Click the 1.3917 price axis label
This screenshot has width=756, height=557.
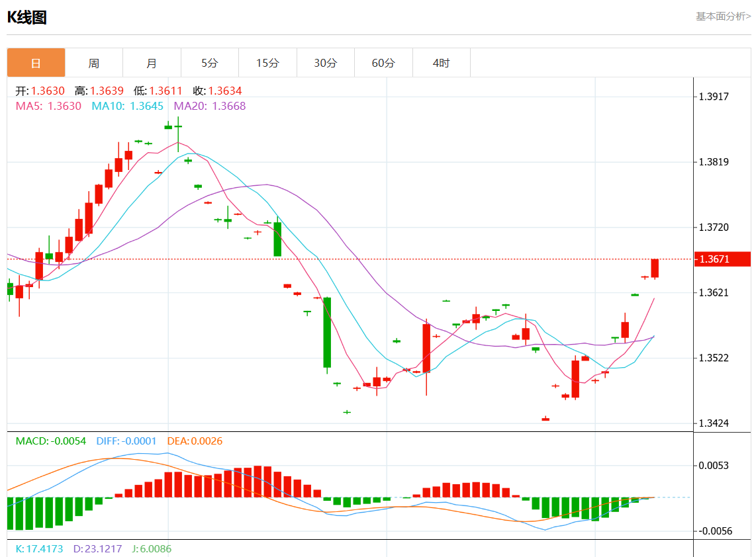coord(714,97)
